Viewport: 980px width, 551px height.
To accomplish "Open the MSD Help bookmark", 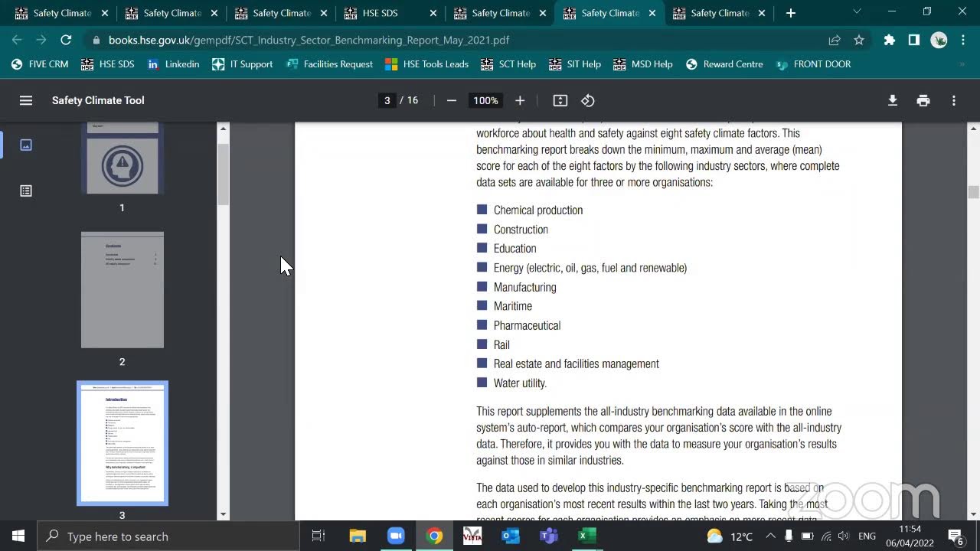I will click(x=642, y=64).
